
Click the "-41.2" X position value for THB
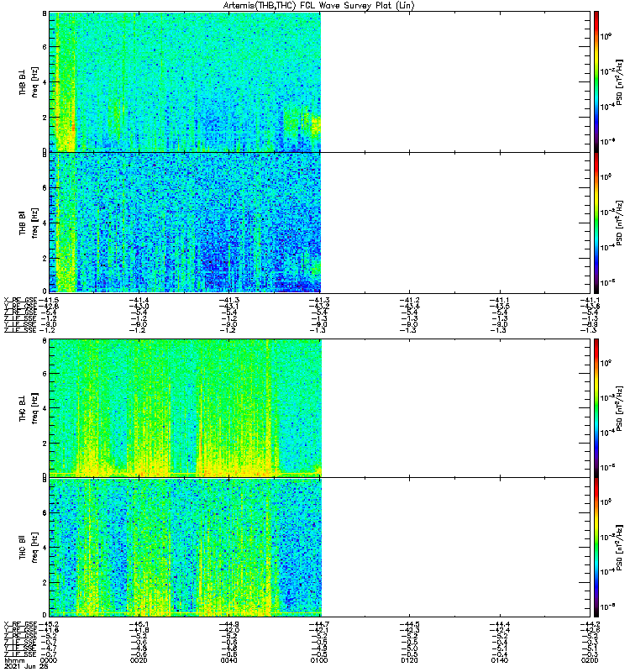click(409, 301)
